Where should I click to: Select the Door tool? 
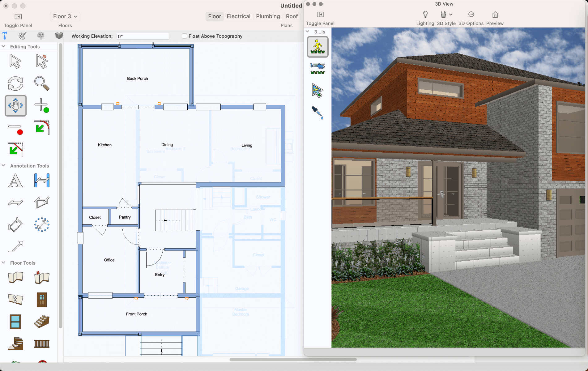coord(42,300)
